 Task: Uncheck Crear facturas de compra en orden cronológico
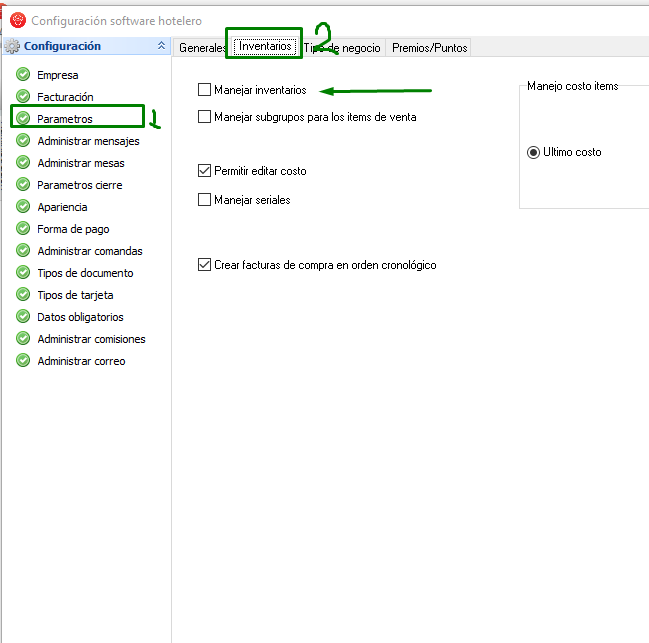205,265
